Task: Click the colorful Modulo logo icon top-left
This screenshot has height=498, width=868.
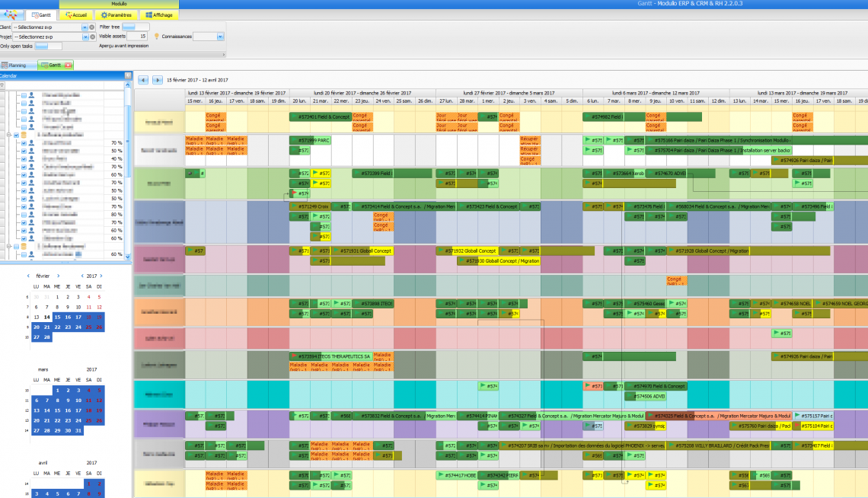Action: [11, 14]
